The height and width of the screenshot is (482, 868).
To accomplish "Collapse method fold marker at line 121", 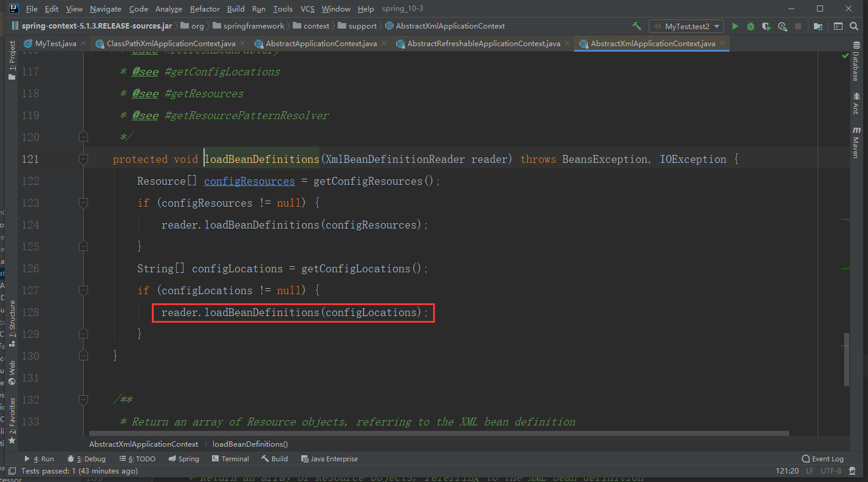I will coord(83,159).
